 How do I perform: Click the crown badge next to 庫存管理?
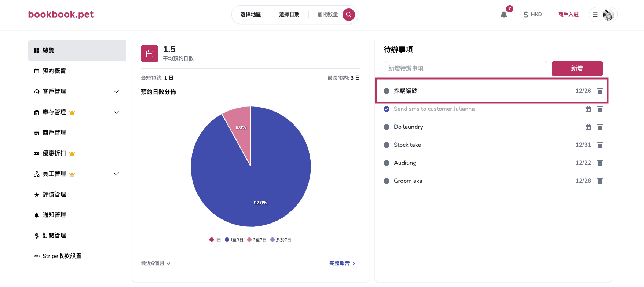(72, 112)
